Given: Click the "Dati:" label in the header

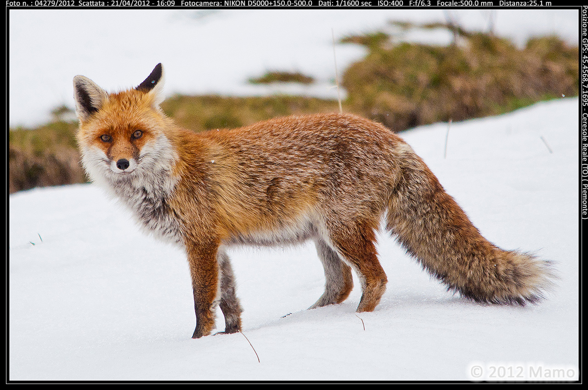Looking at the screenshot, I should click(326, 4).
